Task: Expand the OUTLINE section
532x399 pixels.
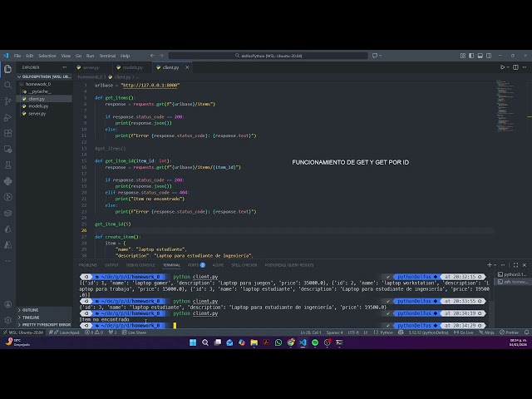Action: pyautogui.click(x=30, y=310)
